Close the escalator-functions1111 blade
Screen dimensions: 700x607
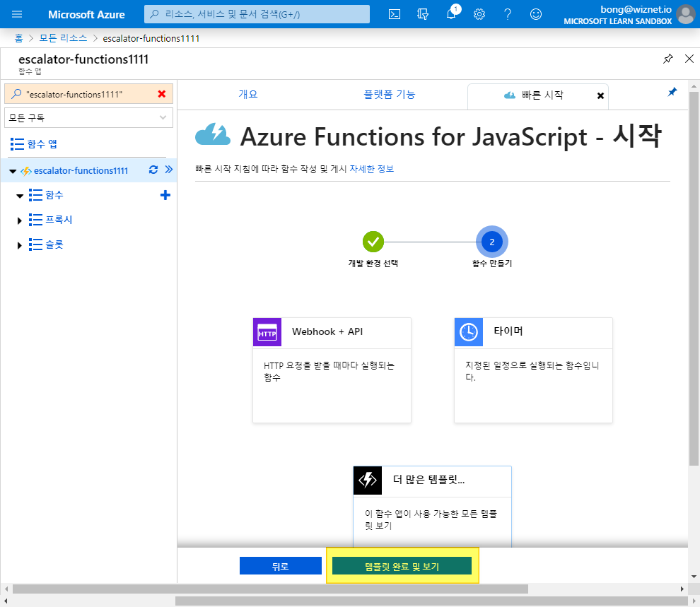[689, 59]
